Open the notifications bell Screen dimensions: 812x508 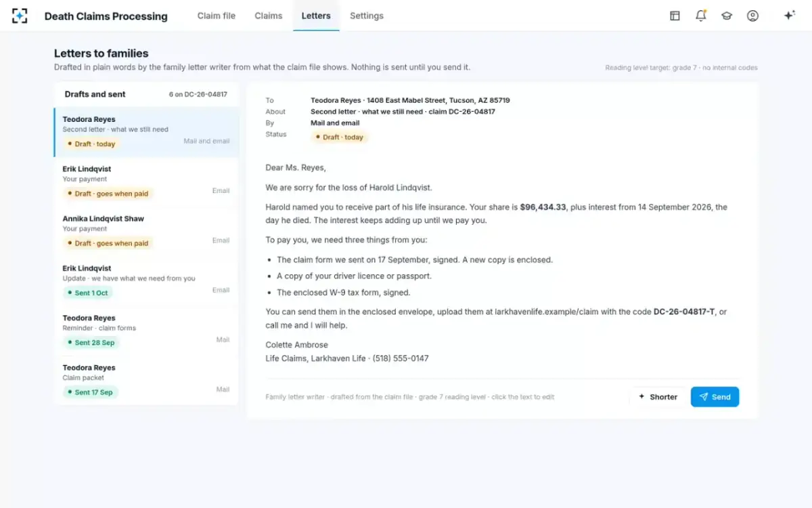(x=701, y=16)
